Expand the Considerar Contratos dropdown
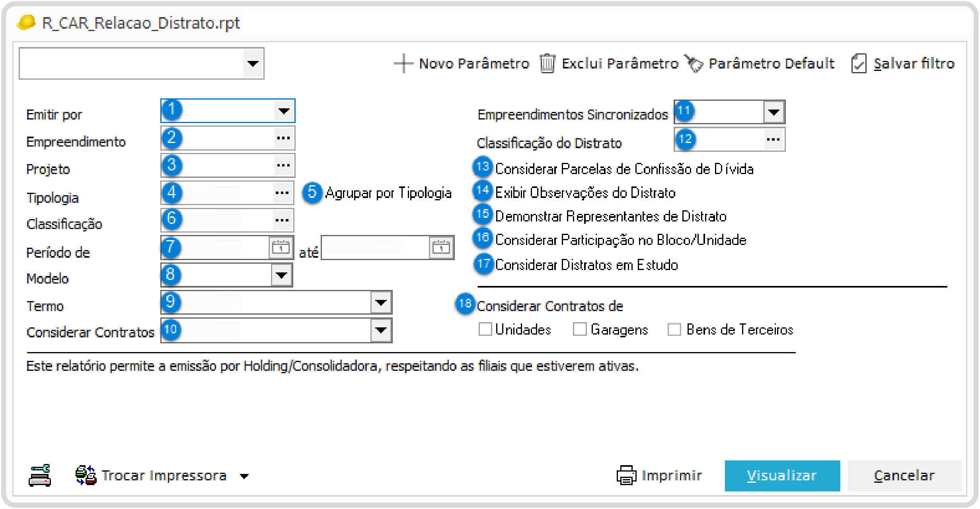Screen dimensions: 980x509 (381, 330)
